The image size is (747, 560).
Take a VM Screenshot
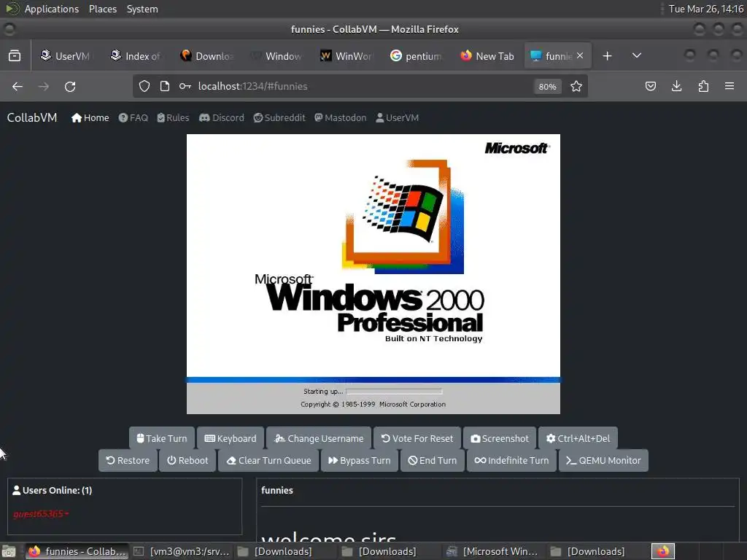click(x=500, y=438)
